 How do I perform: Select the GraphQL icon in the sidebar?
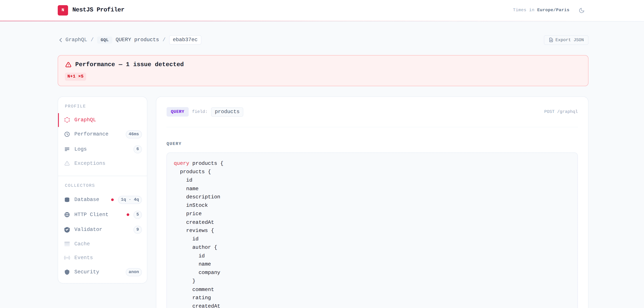click(67, 120)
